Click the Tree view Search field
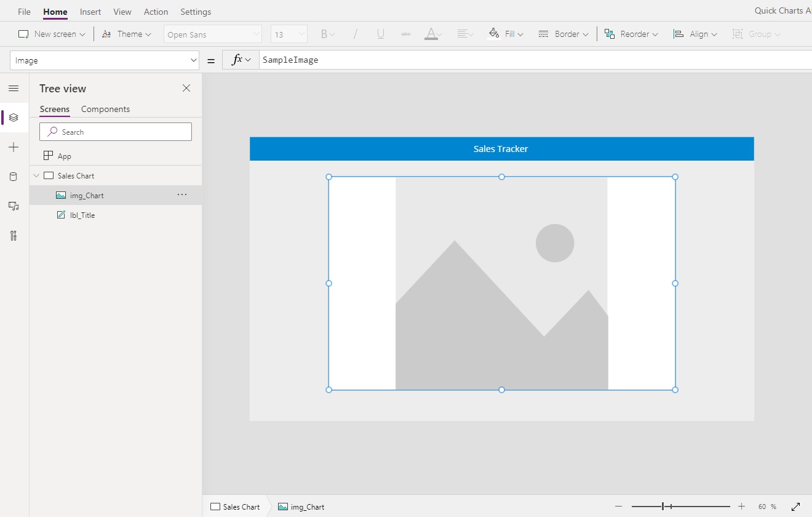 pyautogui.click(x=116, y=132)
